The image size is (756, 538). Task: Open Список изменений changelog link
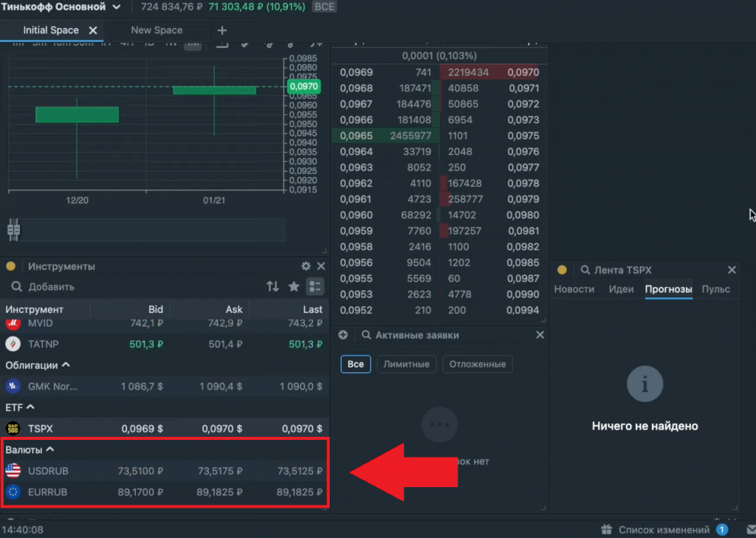point(664,530)
